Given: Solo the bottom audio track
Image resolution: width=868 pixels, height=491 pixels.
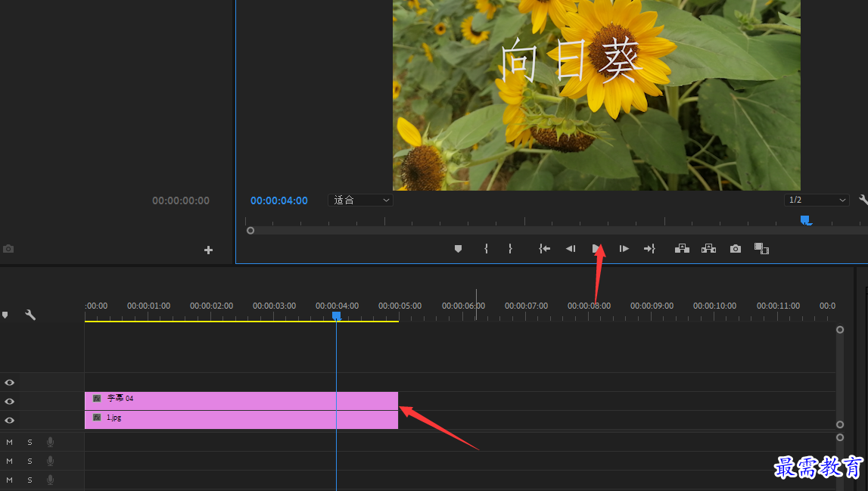Looking at the screenshot, I should point(30,480).
